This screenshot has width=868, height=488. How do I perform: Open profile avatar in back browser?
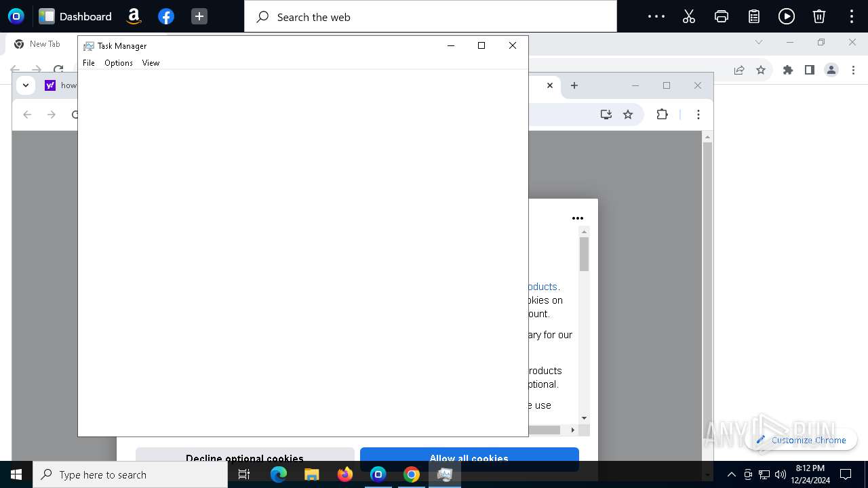click(x=831, y=70)
